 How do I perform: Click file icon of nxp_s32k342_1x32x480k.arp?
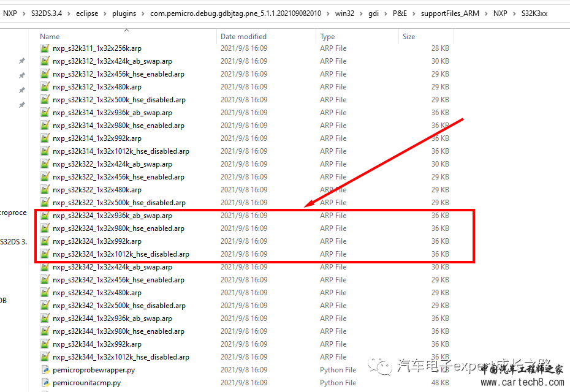[x=45, y=292]
